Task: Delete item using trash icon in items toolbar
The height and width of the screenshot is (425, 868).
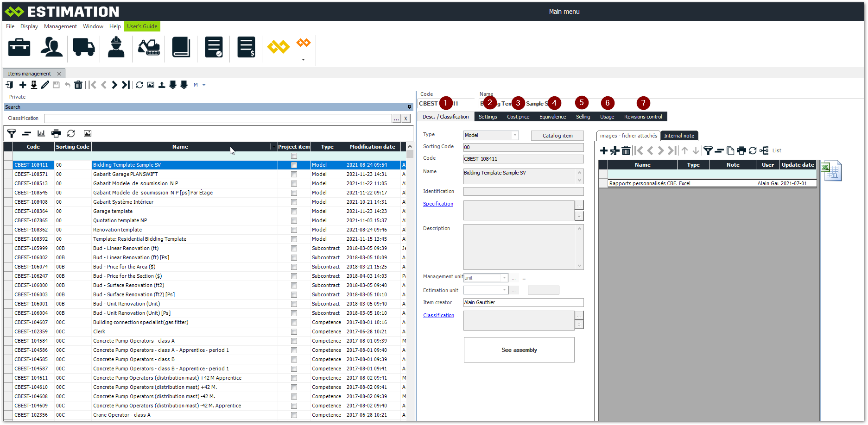Action: tap(78, 85)
